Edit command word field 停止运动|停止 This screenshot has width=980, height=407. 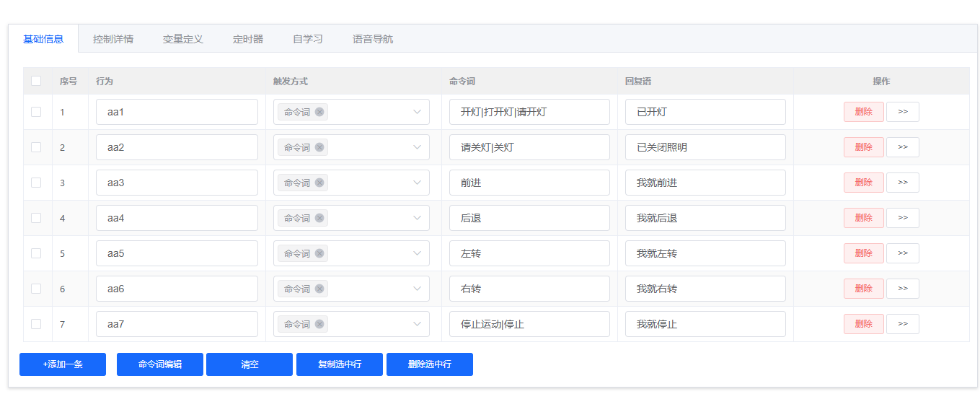(529, 324)
